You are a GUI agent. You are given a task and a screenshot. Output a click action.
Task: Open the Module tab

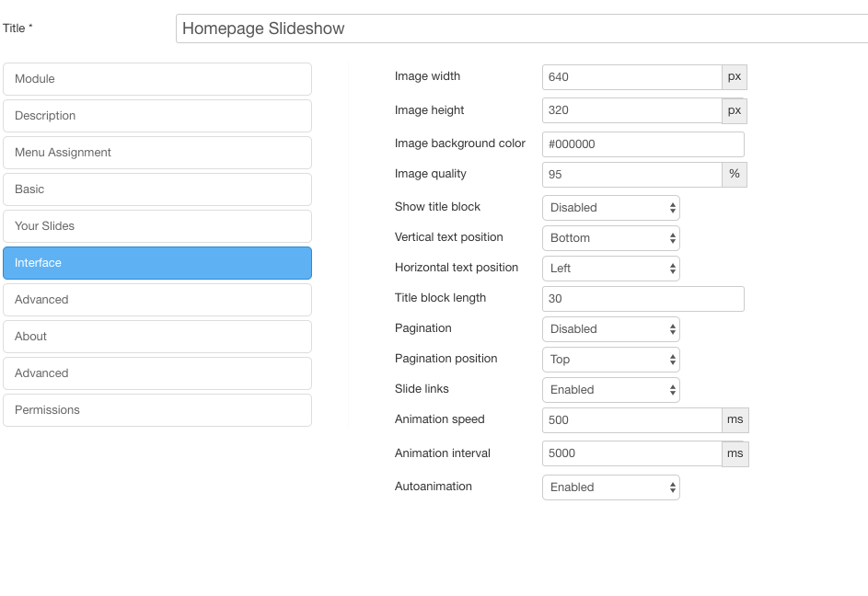[157, 79]
